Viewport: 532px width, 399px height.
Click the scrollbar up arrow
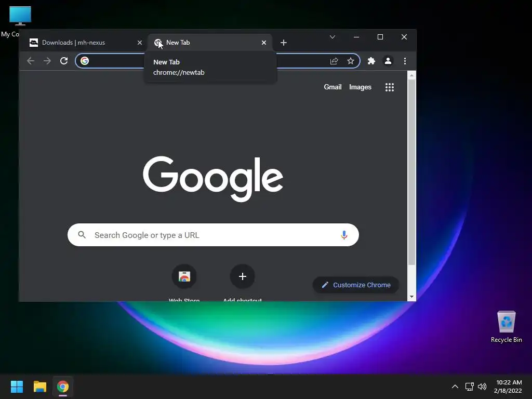click(x=411, y=75)
